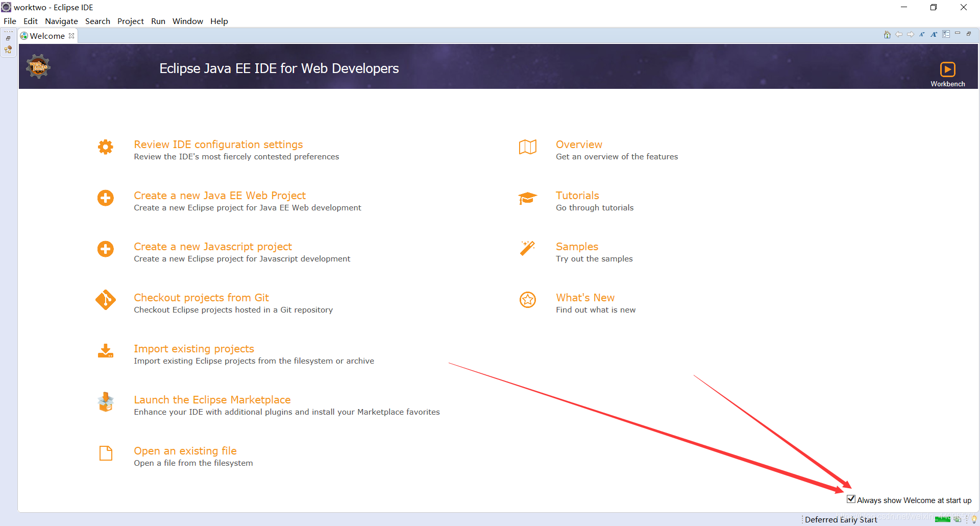Open Checkout projects from Git link
This screenshot has height=526, width=980.
coord(201,298)
